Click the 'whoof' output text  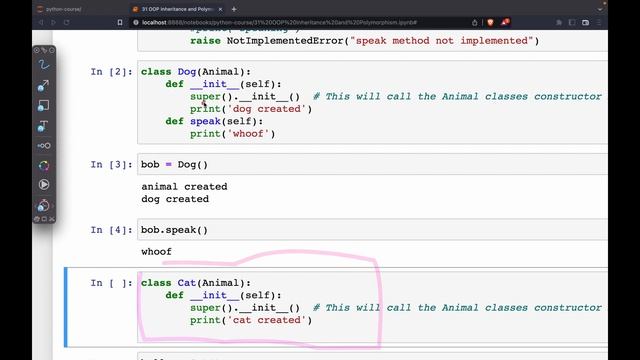coord(156,252)
